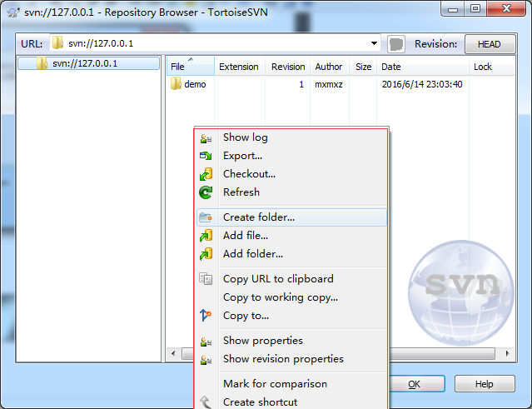This screenshot has height=409, width=532.
Task: Sort by File column header
Action: 191,67
